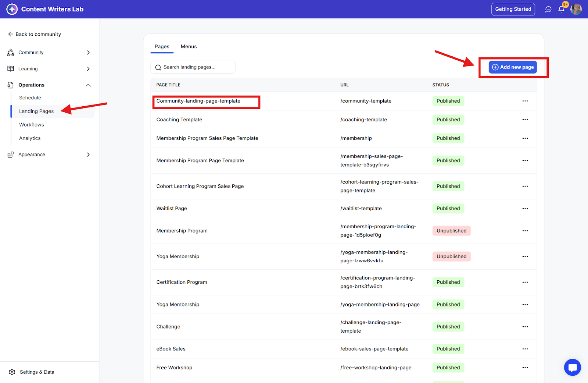Viewport: 588px width, 383px height.
Task: Click the Published badge on Coaching Template row
Action: click(x=448, y=120)
